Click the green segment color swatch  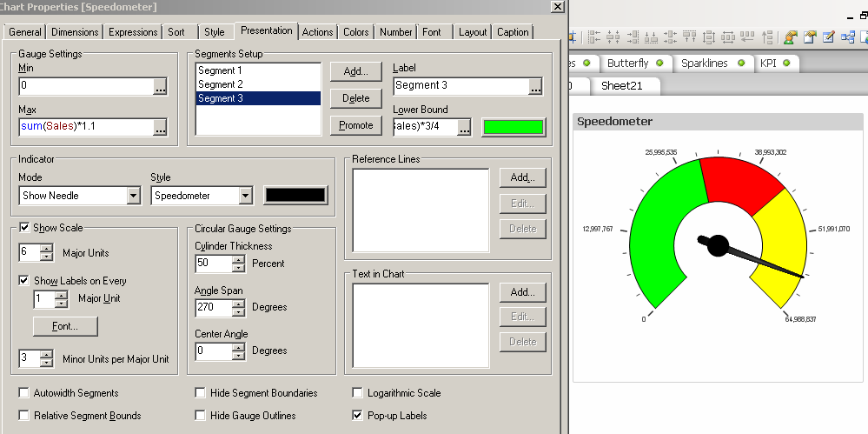pos(514,127)
